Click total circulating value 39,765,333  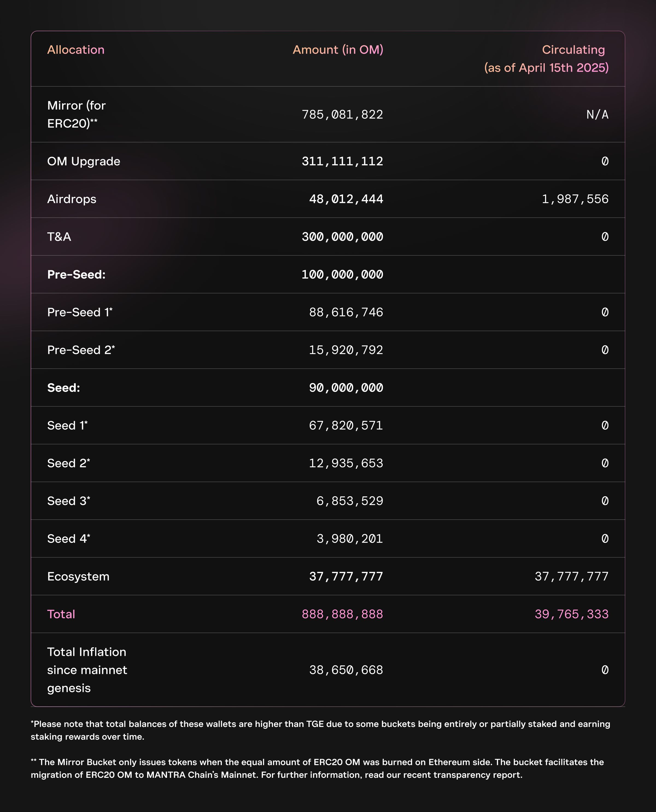pos(571,615)
